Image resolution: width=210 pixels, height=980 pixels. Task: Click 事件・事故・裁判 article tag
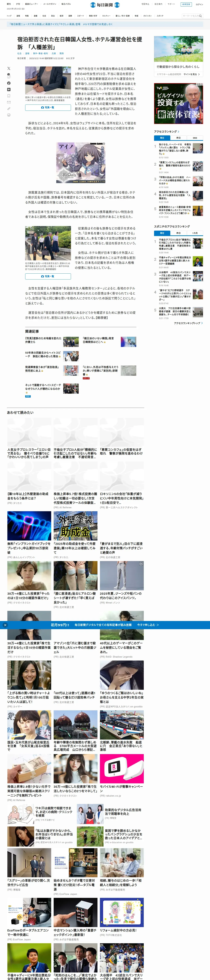[x=40, y=54]
